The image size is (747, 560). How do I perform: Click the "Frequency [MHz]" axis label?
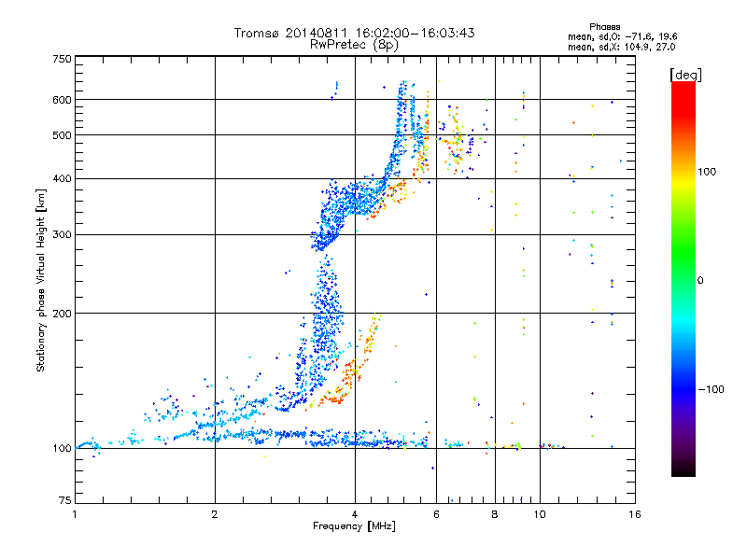click(x=354, y=526)
